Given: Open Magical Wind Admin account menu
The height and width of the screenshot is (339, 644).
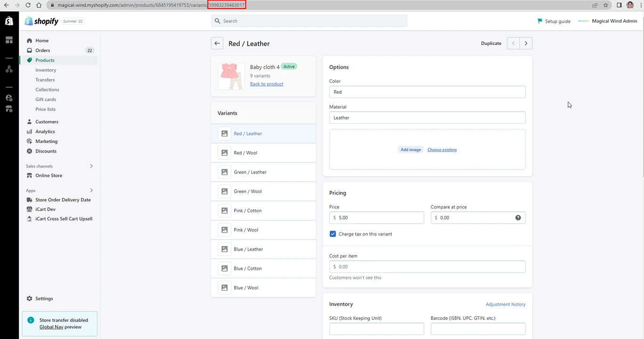Looking at the screenshot, I should point(608,21).
